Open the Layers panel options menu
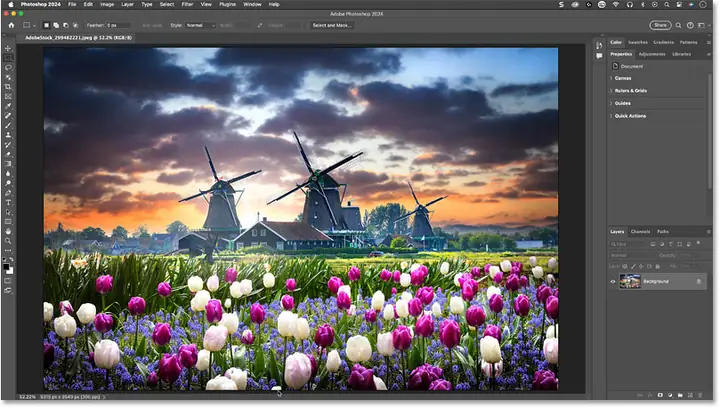This screenshot has height=408, width=720. pyautogui.click(x=709, y=232)
